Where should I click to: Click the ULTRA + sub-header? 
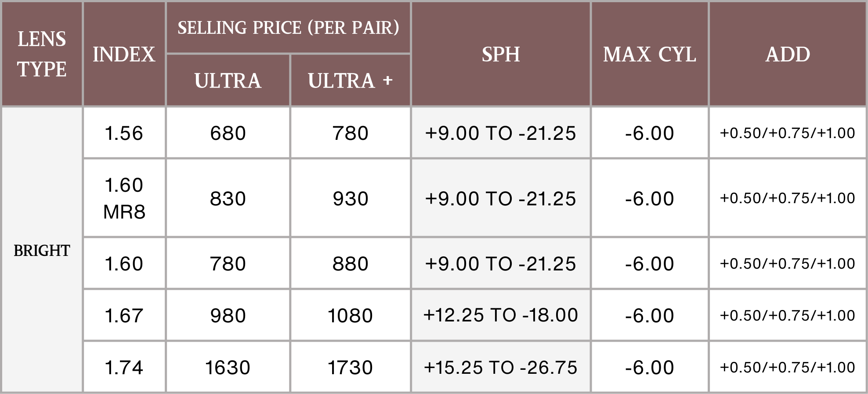[350, 80]
